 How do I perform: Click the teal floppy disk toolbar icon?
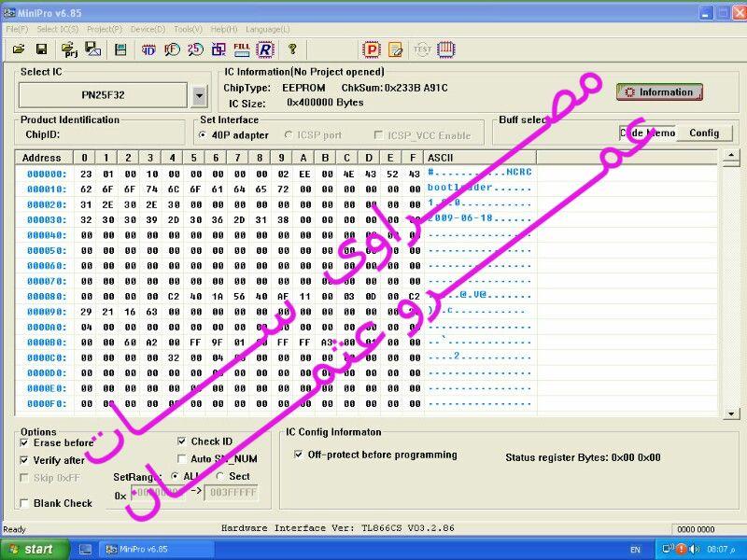click(x=120, y=49)
